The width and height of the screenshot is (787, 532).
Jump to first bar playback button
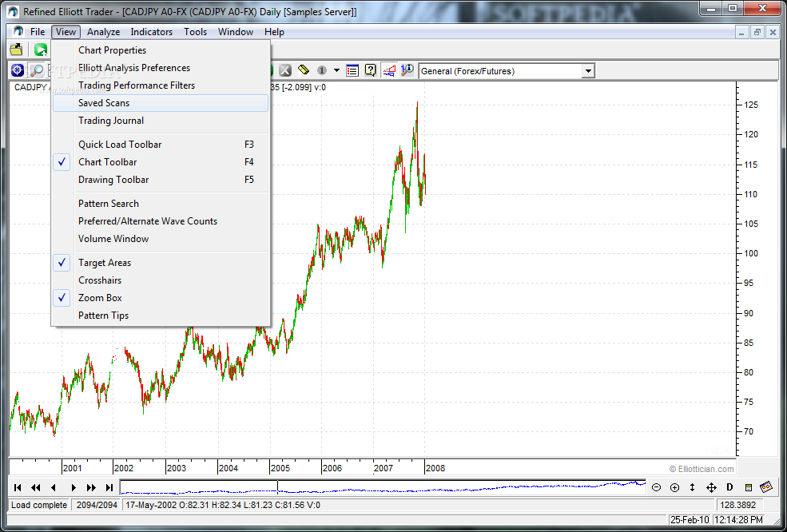(18, 487)
